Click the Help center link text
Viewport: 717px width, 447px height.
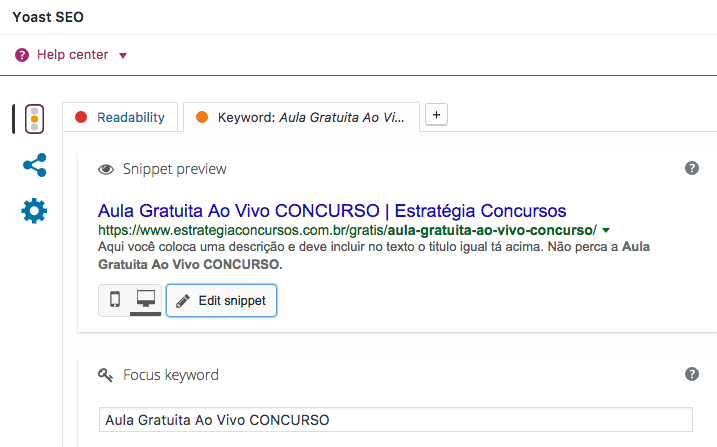(x=73, y=55)
